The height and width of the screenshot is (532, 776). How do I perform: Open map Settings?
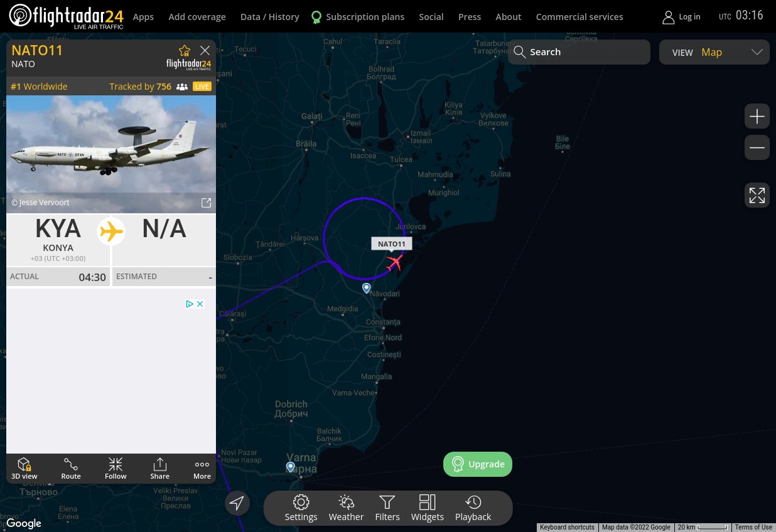tap(301, 508)
